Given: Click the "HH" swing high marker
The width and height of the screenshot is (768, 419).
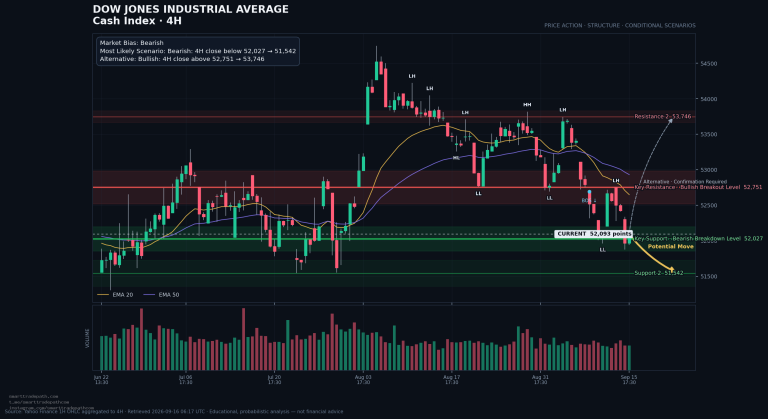Looking at the screenshot, I should tap(527, 105).
